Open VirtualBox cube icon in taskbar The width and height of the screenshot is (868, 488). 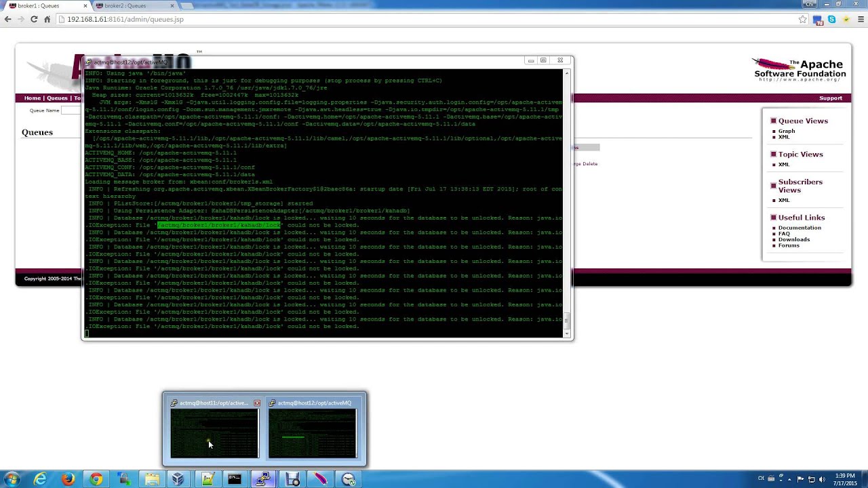point(178,479)
